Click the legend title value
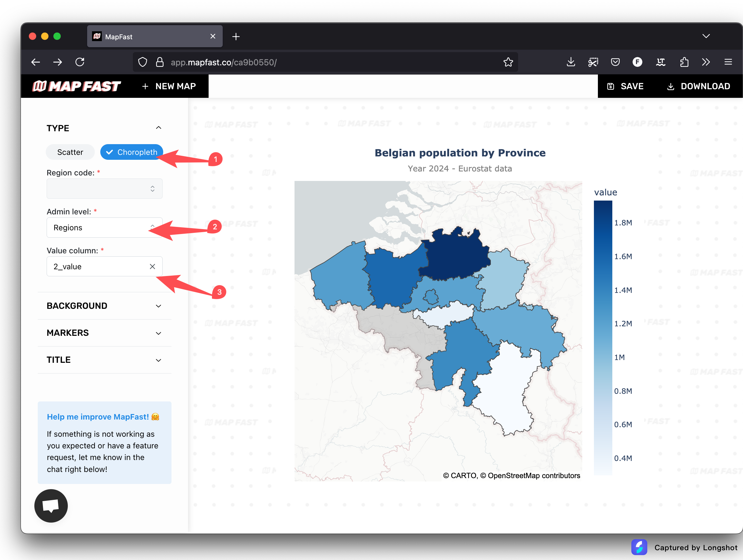 pos(606,192)
